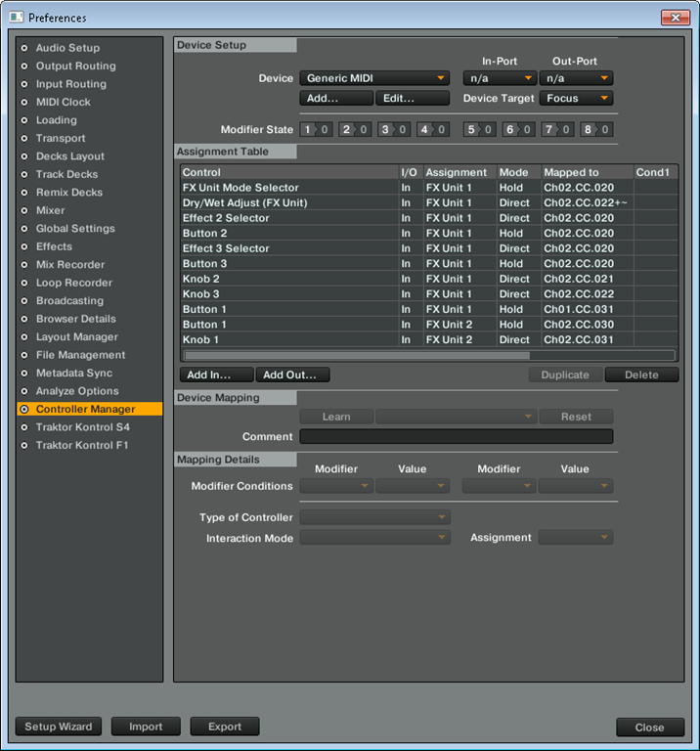Expand the Out-Port dropdown
Screen dimensions: 700x751
pyautogui.click(x=576, y=78)
